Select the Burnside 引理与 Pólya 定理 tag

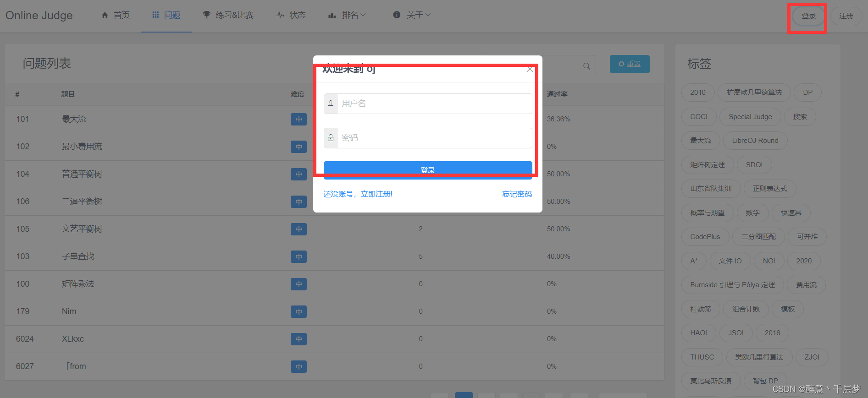(732, 285)
